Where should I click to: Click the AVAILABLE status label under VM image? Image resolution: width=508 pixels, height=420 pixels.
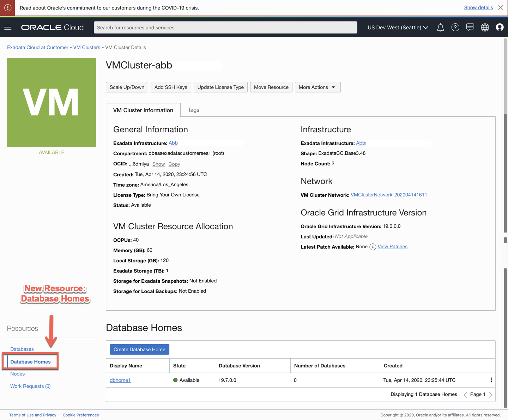point(52,152)
